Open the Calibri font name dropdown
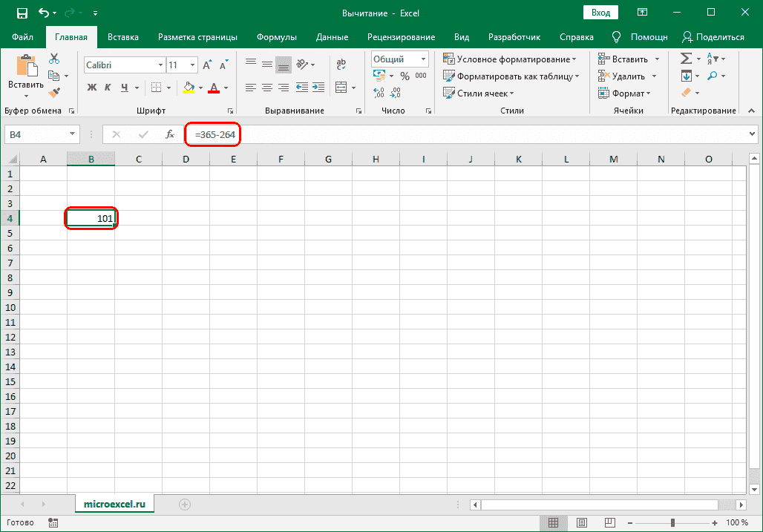This screenshot has width=763, height=532. (160, 65)
